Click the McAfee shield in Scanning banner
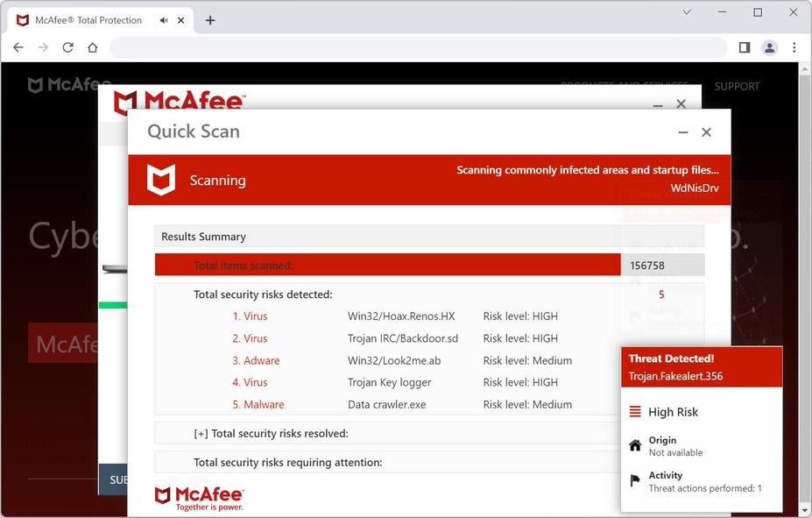Viewport: 812px width, 518px height. click(161, 180)
